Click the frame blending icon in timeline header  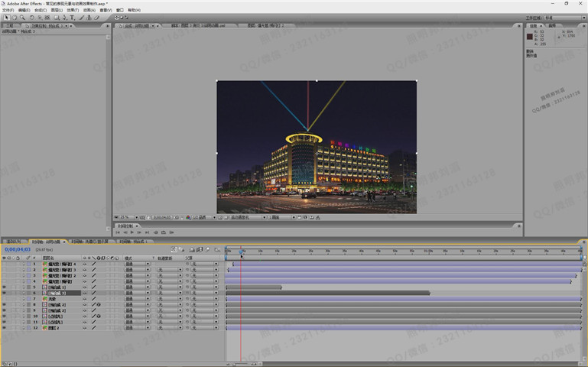200,249
